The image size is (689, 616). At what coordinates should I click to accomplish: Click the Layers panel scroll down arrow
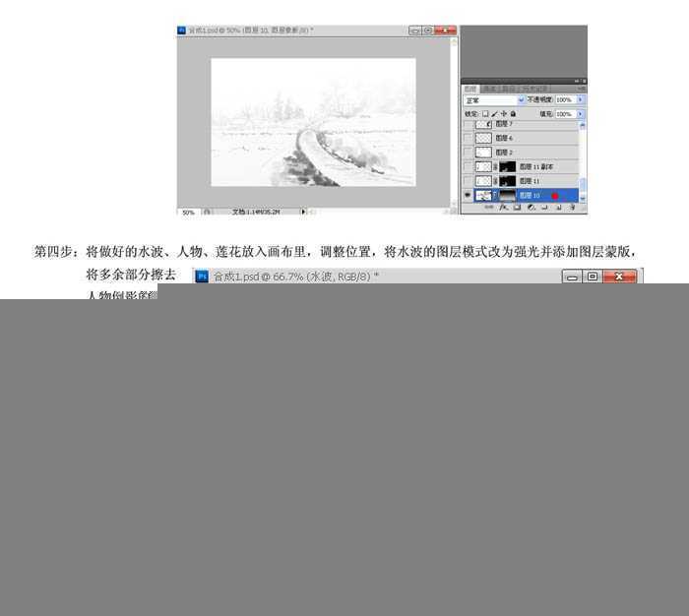coord(583,199)
